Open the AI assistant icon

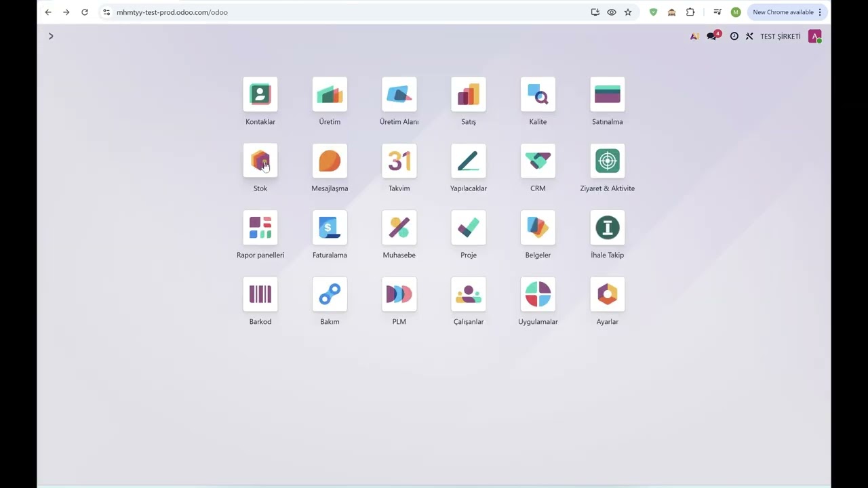click(694, 37)
